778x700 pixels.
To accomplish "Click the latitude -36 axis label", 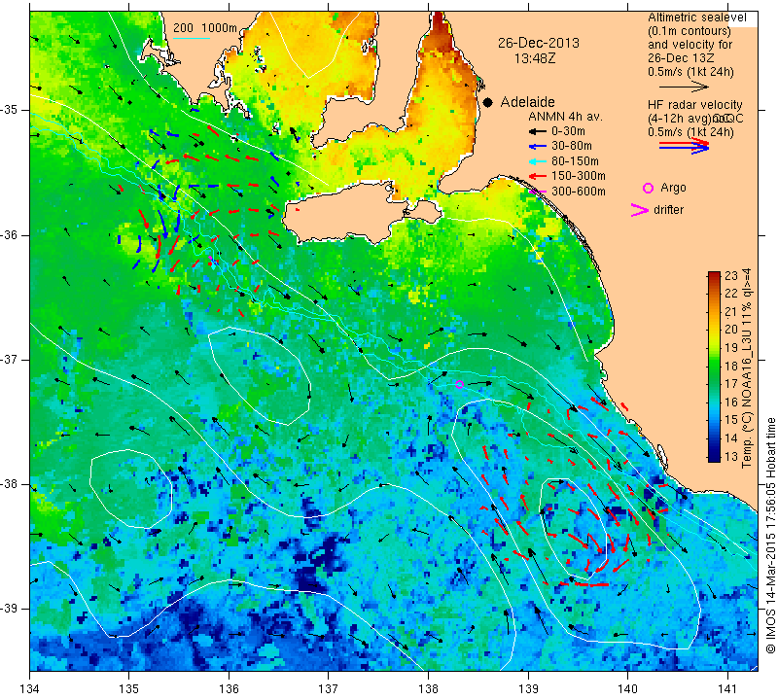I will click(9, 234).
